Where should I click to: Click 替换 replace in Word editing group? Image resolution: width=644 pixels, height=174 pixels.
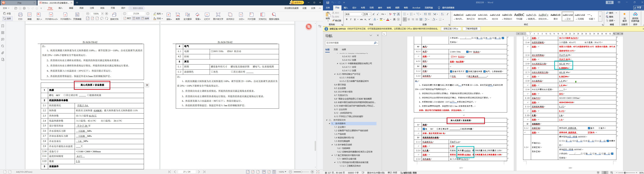[609, 17]
